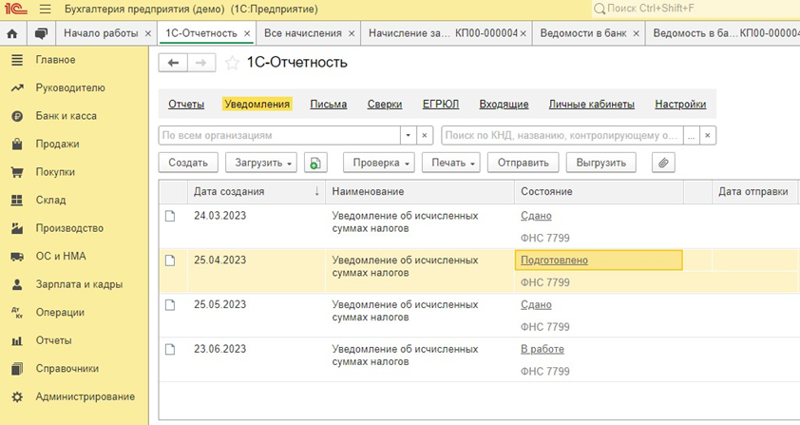Click the Отправить button

coord(523,163)
